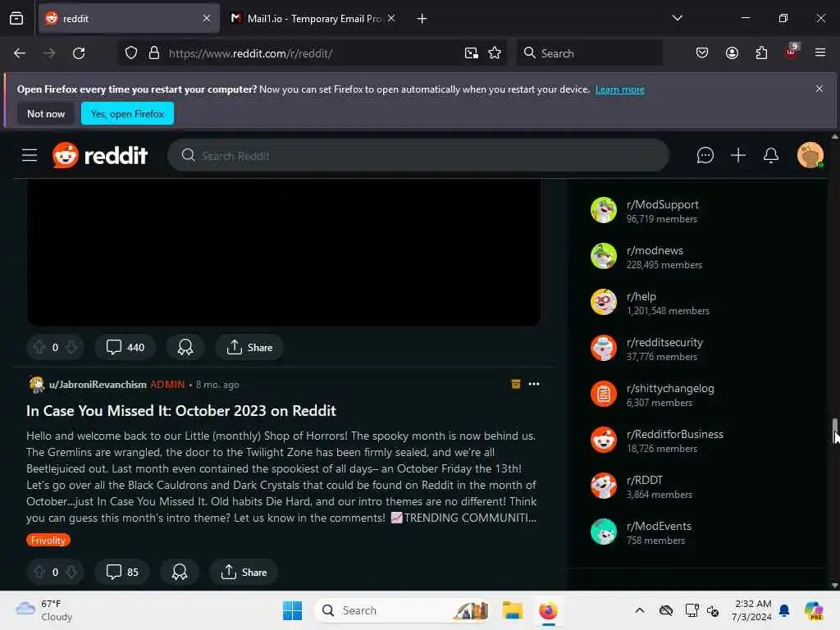Open the Pocket save icon
Screen dimensions: 840x630
point(702,53)
